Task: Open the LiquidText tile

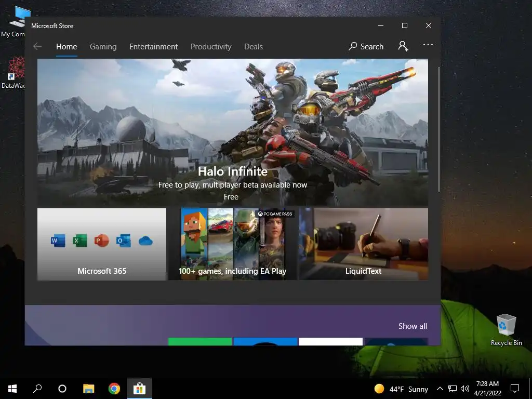Action: click(363, 244)
